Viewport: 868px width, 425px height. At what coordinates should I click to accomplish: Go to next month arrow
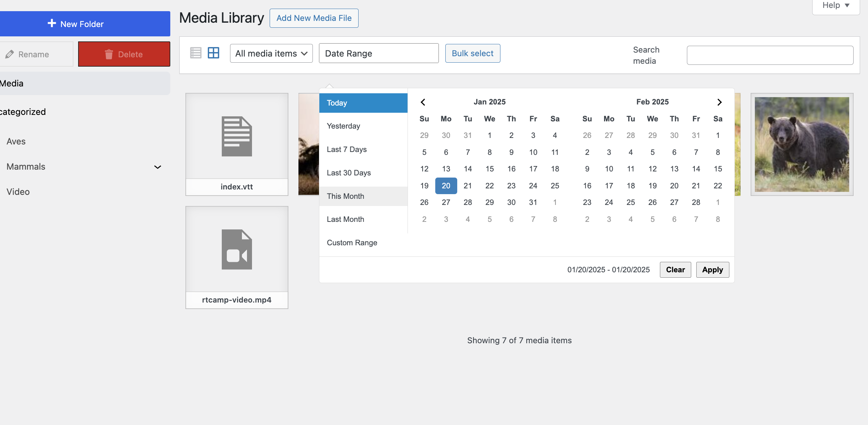(x=719, y=102)
